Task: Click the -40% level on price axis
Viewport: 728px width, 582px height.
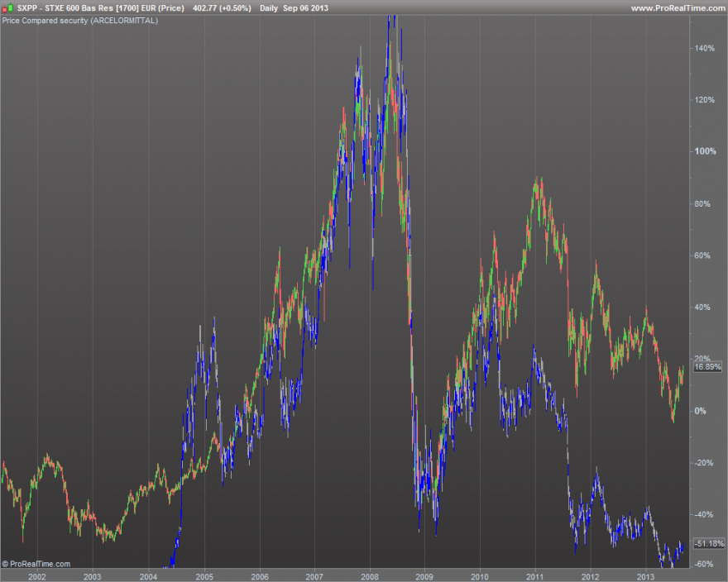Action: 704,514
